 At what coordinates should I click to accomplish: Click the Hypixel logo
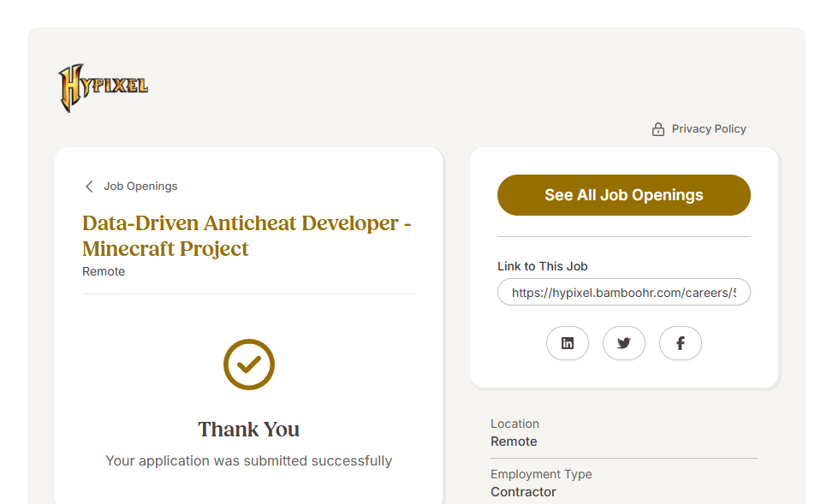[x=103, y=87]
